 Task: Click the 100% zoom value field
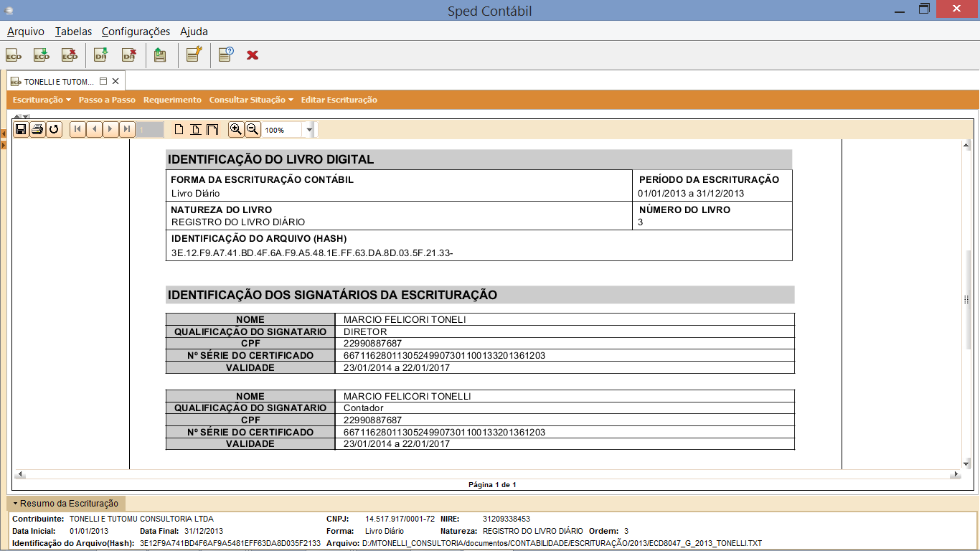pos(283,130)
